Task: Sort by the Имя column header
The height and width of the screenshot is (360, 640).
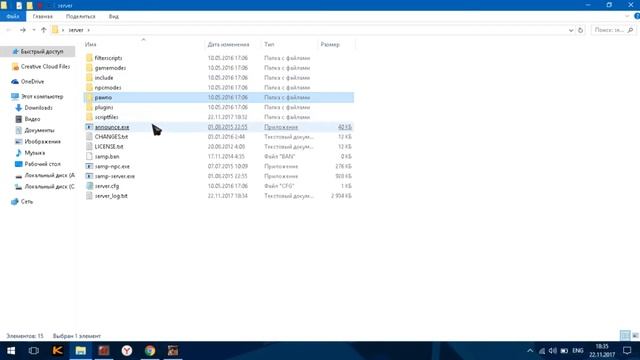Action: [91, 44]
